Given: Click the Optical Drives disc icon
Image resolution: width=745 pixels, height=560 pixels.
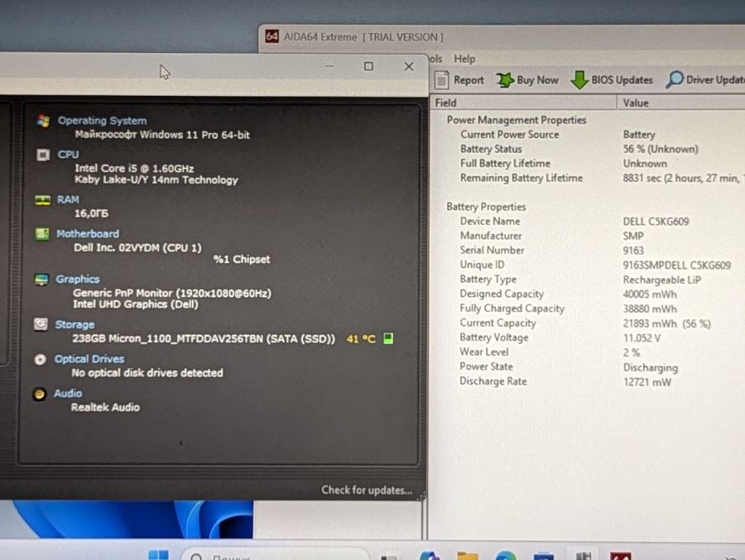Looking at the screenshot, I should click(40, 359).
